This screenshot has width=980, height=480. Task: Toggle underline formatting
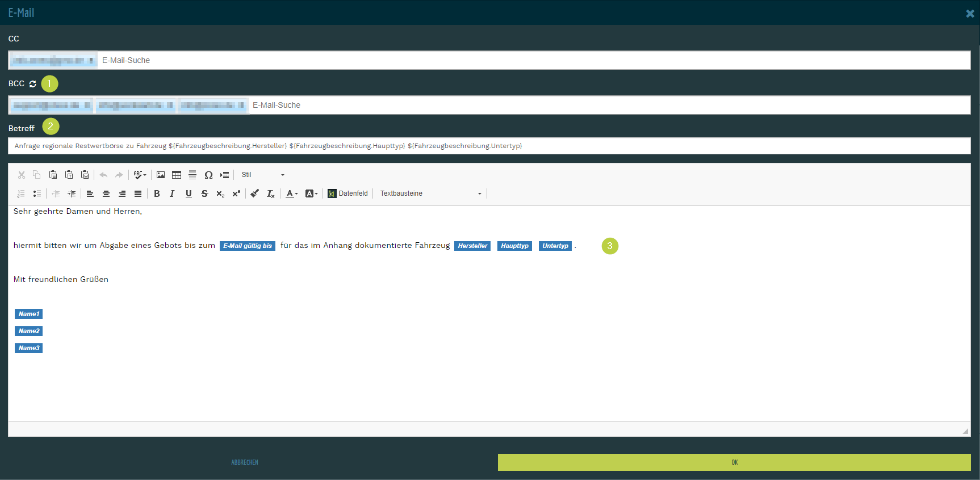pos(189,193)
